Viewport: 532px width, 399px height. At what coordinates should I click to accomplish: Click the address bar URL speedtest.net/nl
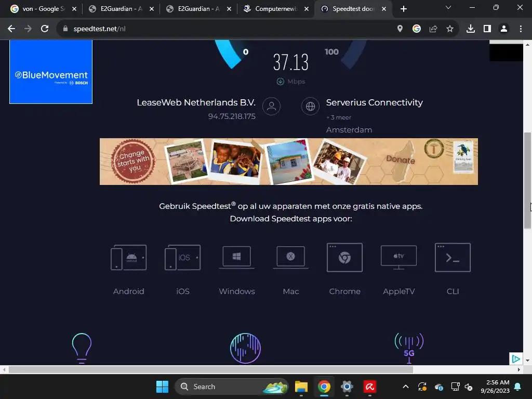(99, 29)
